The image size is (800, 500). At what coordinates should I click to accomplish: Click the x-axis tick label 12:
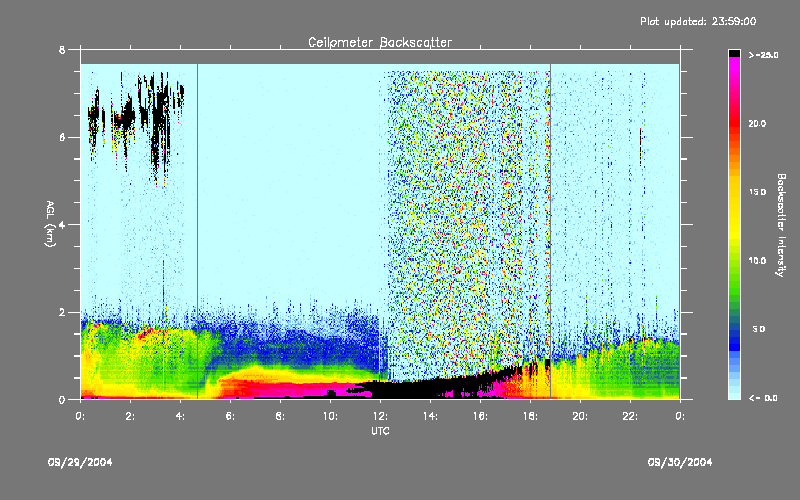tap(380, 416)
